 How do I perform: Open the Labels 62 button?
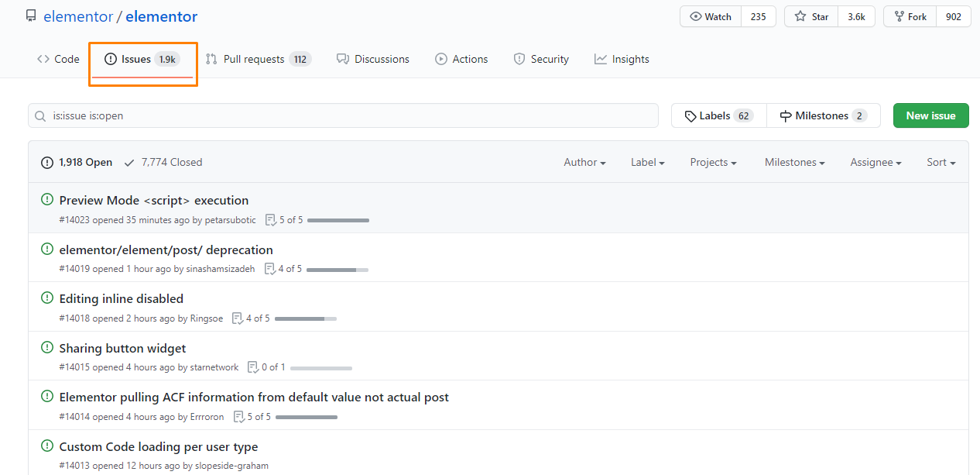click(x=719, y=115)
